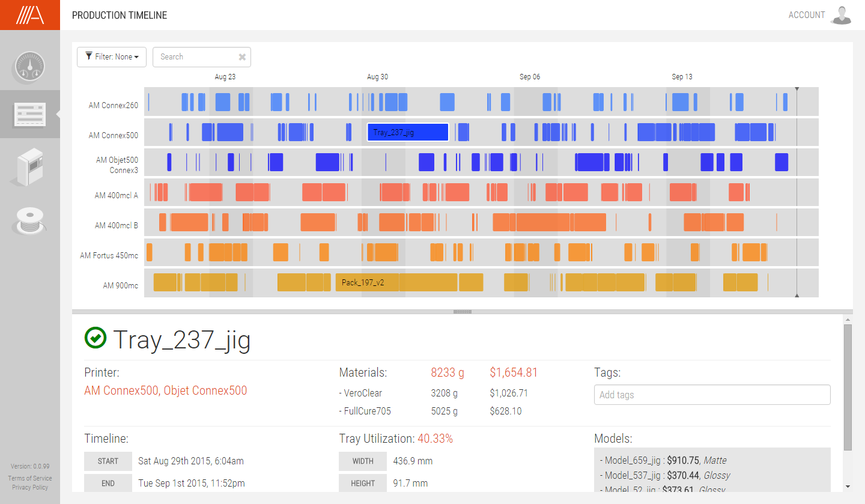
Task: Open the printers page sidebar icon
Action: pyautogui.click(x=29, y=166)
